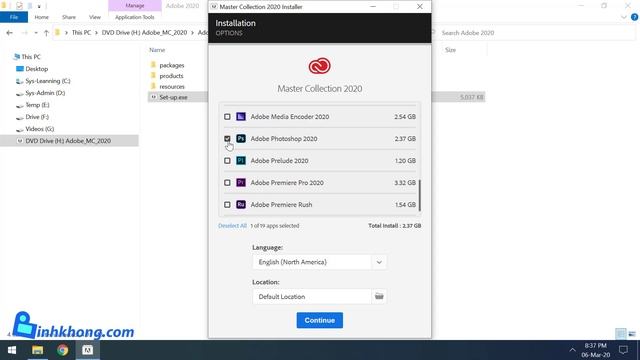Go back in File Explorer
This screenshot has width=640, height=360.
pyautogui.click(x=9, y=33)
